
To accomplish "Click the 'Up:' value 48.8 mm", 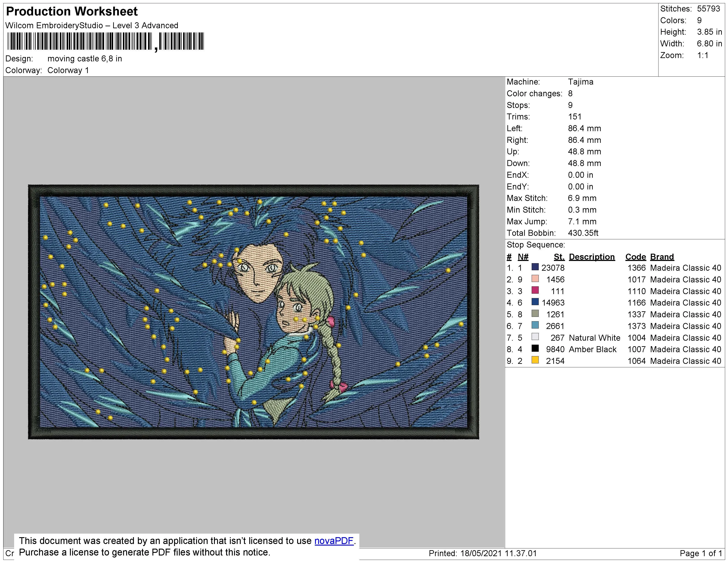I will [x=584, y=152].
